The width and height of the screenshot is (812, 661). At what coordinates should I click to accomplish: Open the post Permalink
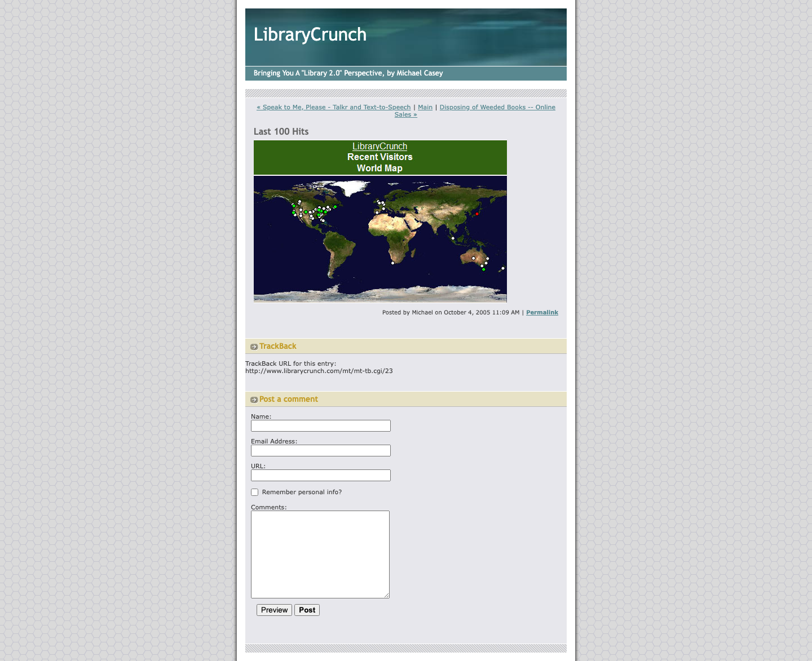coord(542,312)
